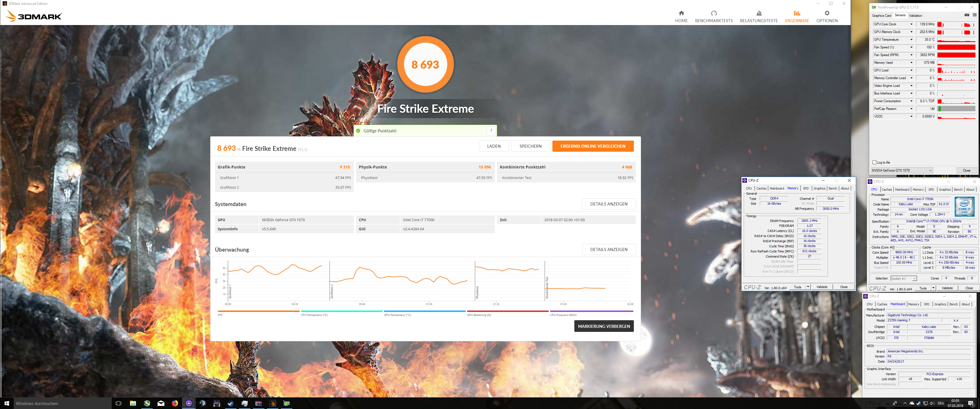Click DEU input language indicator
Image resolution: width=980 pixels, height=409 pixels.
pyautogui.click(x=940, y=403)
